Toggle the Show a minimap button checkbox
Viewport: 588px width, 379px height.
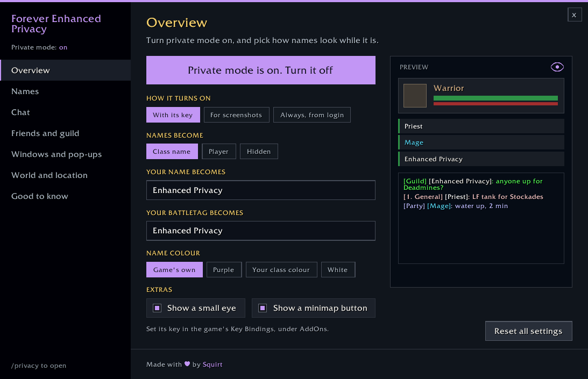pyautogui.click(x=263, y=308)
